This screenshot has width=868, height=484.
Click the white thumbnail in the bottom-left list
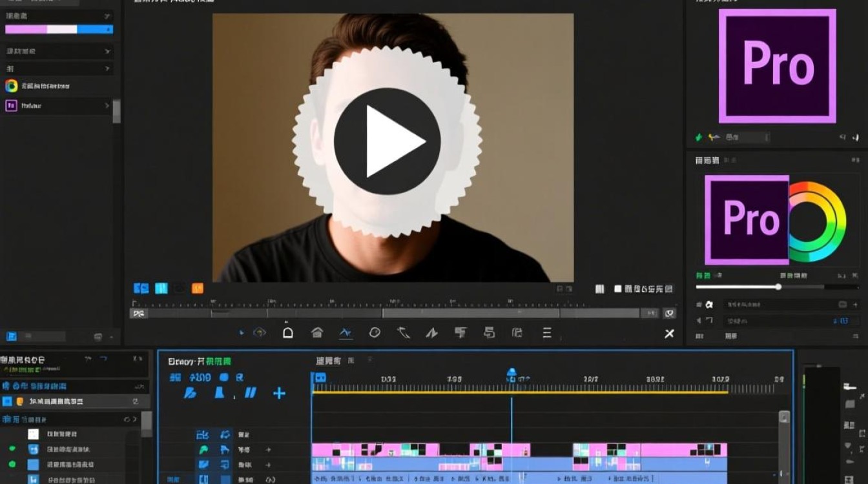[33, 434]
